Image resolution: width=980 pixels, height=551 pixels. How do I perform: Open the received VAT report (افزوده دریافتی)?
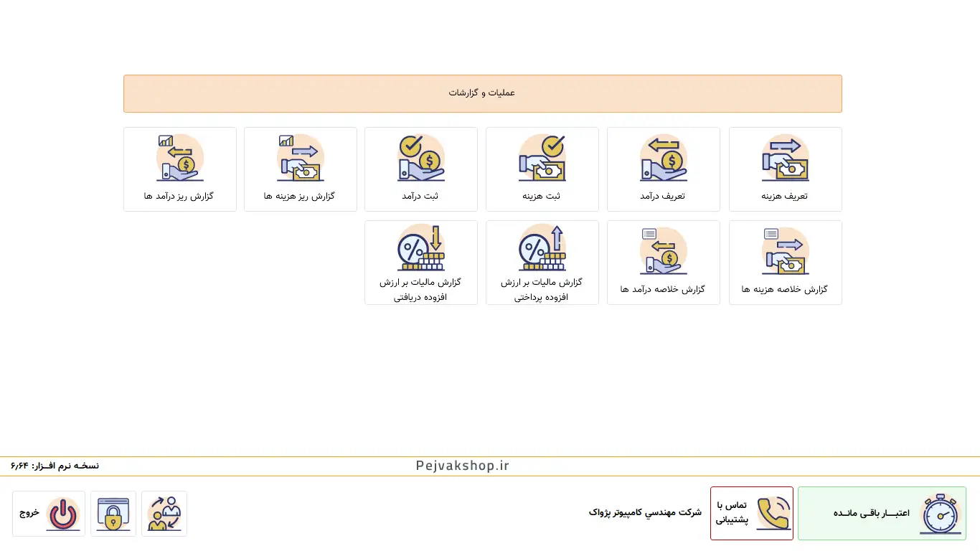click(421, 263)
